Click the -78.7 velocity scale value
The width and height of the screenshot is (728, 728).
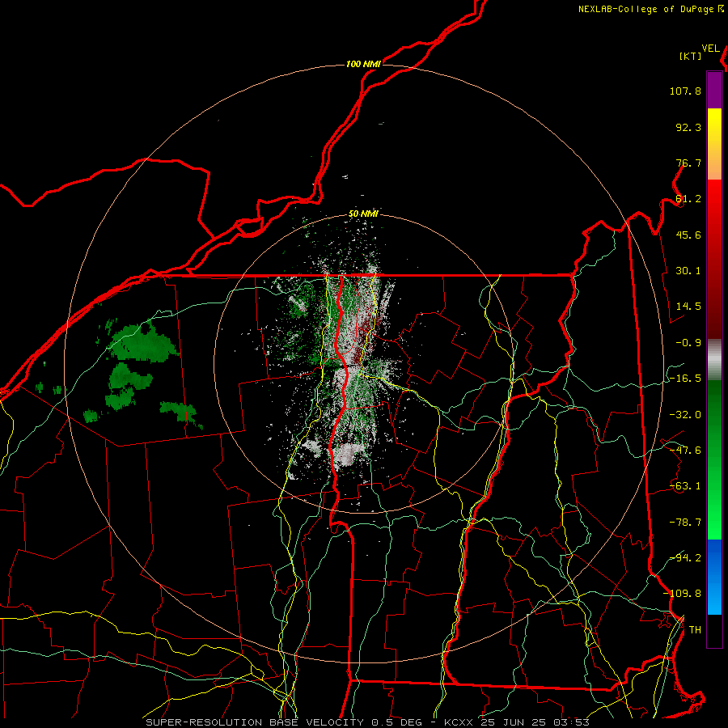click(x=685, y=523)
